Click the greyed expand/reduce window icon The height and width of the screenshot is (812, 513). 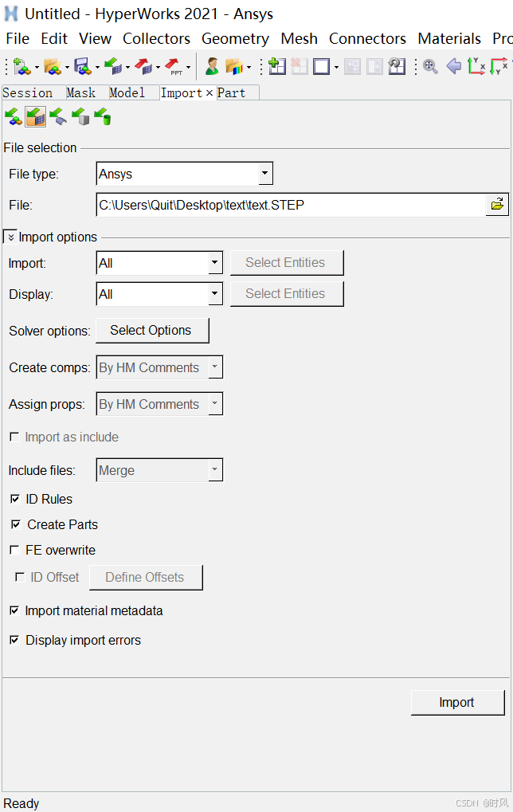click(x=352, y=66)
